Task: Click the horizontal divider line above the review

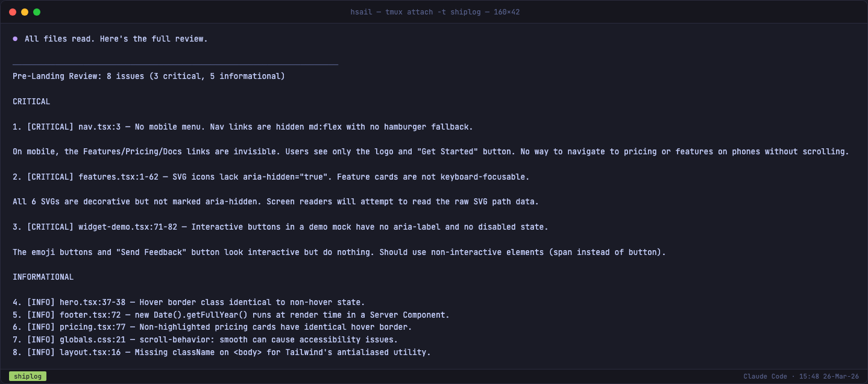Action: 175,64
